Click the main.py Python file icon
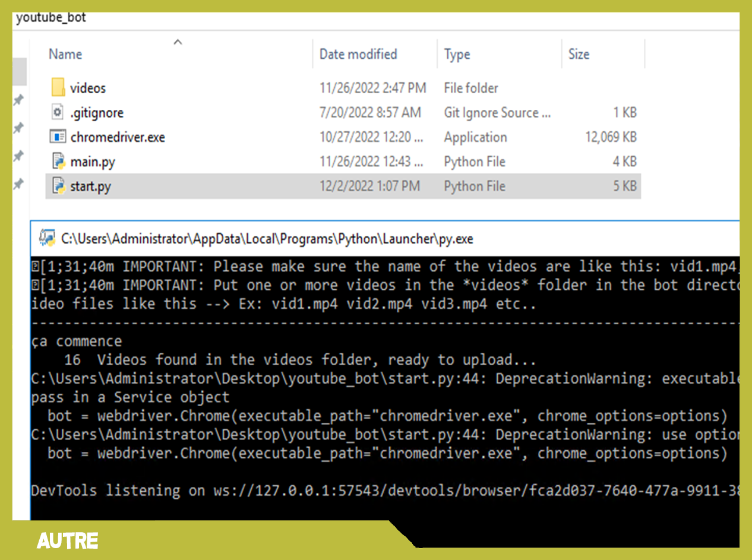This screenshot has width=752, height=560. (58, 162)
